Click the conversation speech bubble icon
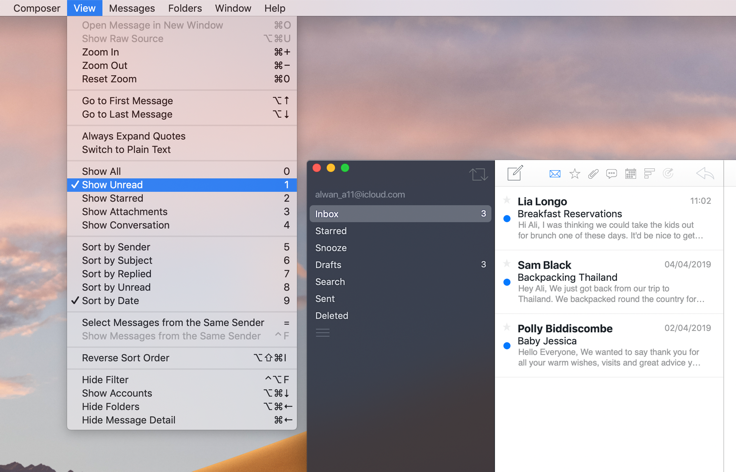 tap(612, 174)
